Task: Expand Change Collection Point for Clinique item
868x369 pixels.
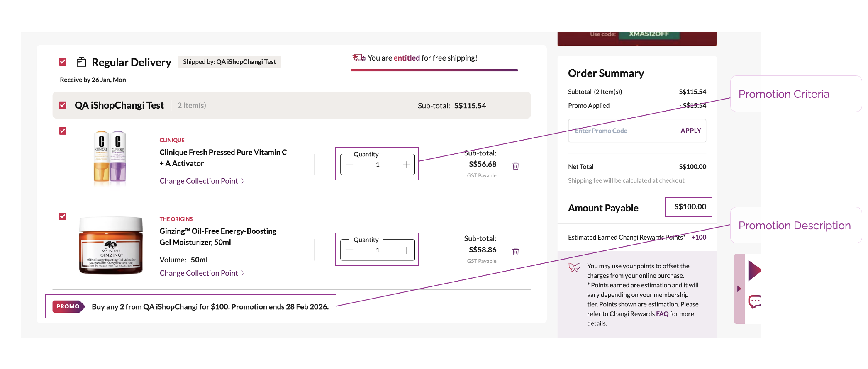Action: (x=202, y=181)
